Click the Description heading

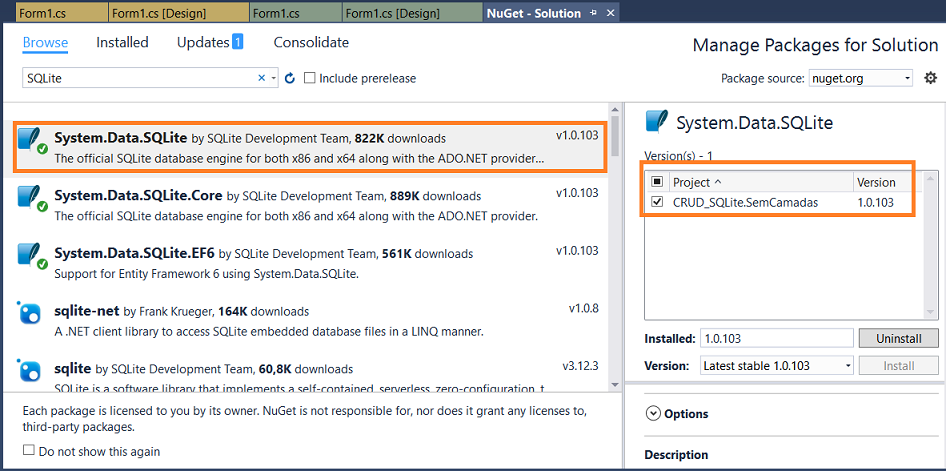(676, 455)
